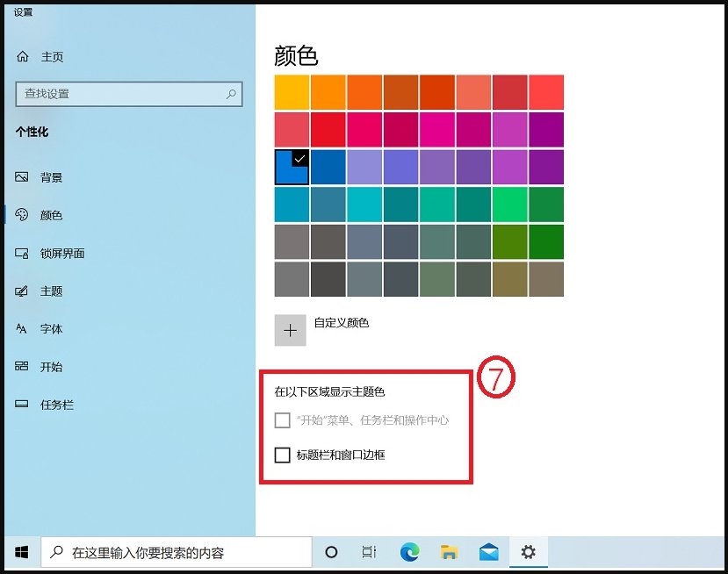The image size is (728, 574).
Task: Launch Cortana from the taskbar
Action: pos(331,552)
